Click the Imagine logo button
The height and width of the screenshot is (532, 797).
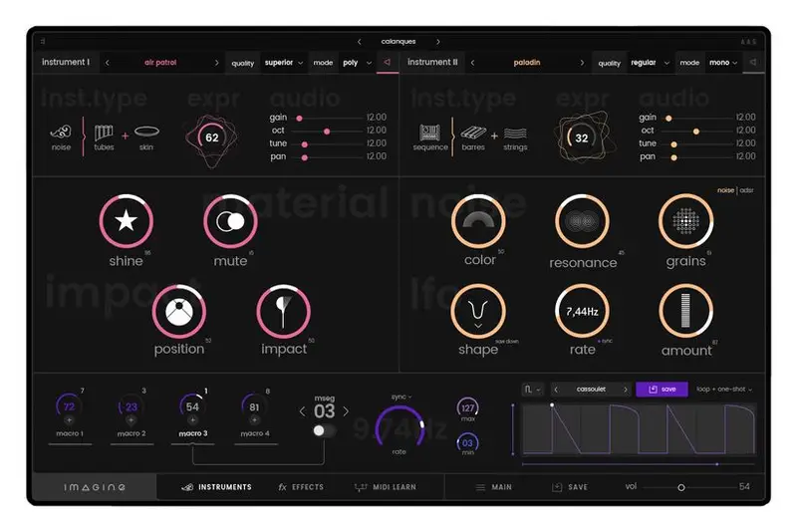click(95, 487)
